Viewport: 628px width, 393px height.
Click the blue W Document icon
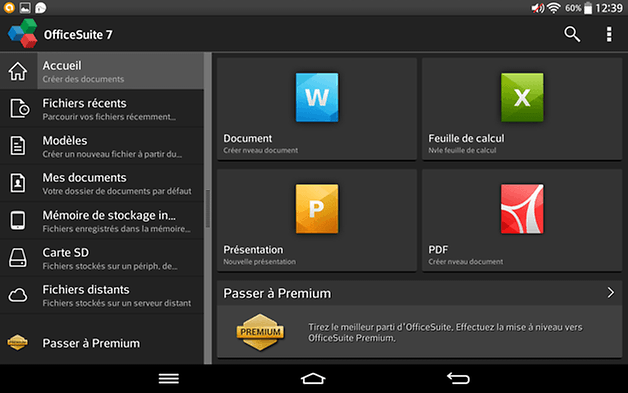point(317,97)
